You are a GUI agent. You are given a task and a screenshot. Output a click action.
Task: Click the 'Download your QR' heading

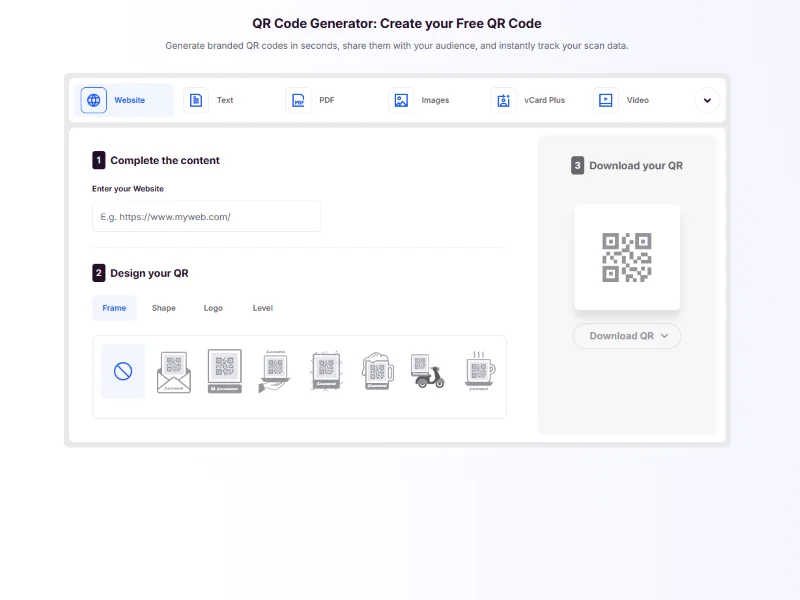(636, 166)
